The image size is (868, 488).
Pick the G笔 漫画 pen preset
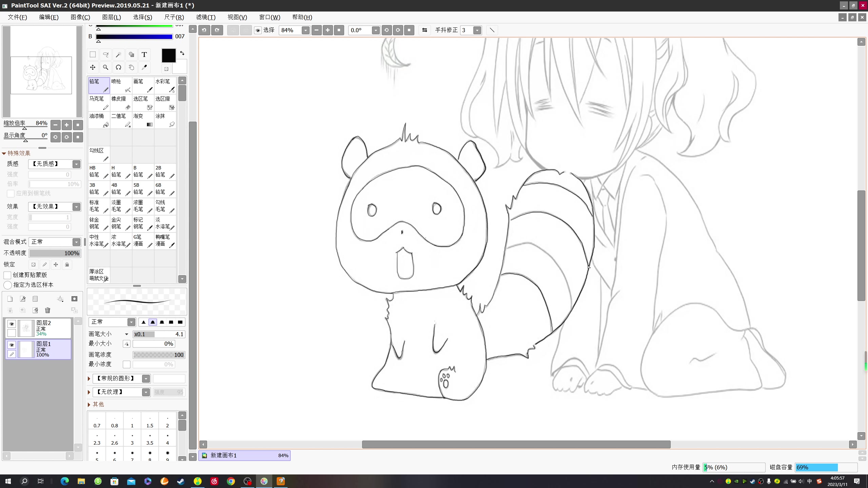click(143, 241)
